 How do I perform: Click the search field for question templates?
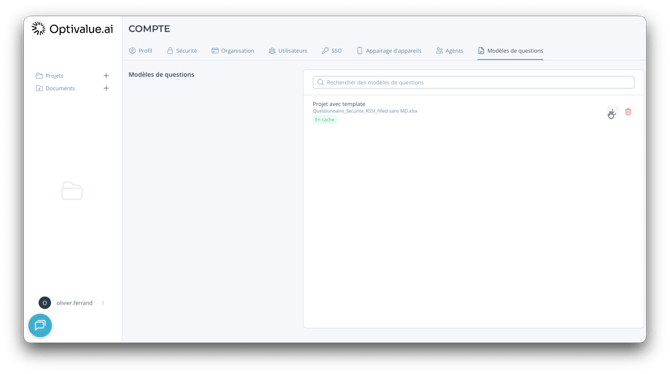point(473,82)
